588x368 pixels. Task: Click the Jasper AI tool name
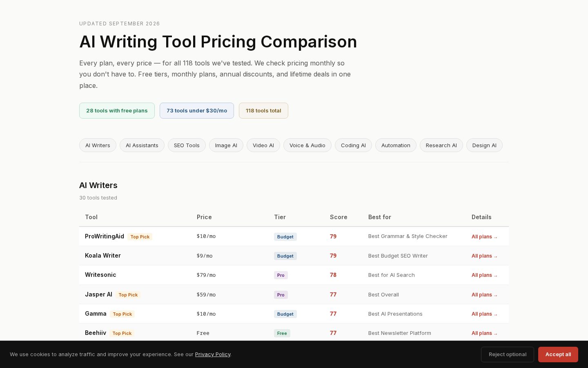click(98, 294)
